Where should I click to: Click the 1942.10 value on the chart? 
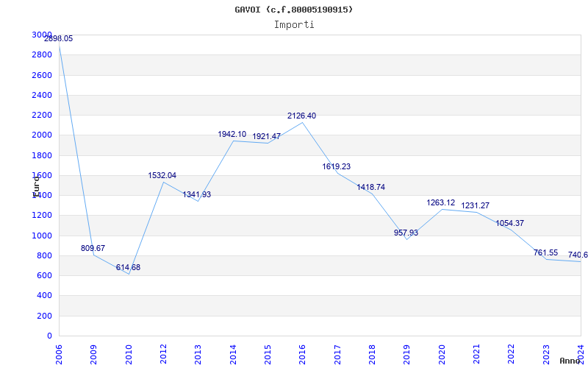pyautogui.click(x=232, y=135)
